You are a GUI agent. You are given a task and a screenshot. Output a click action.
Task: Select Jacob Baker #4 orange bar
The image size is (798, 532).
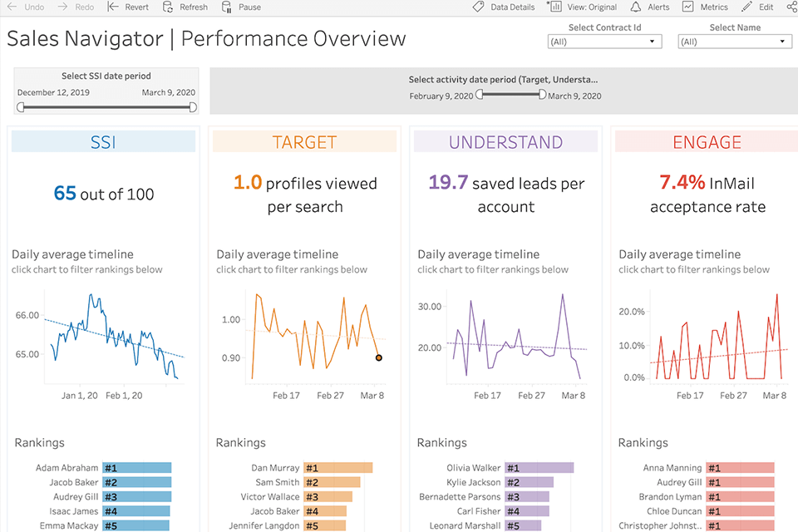coord(325,511)
